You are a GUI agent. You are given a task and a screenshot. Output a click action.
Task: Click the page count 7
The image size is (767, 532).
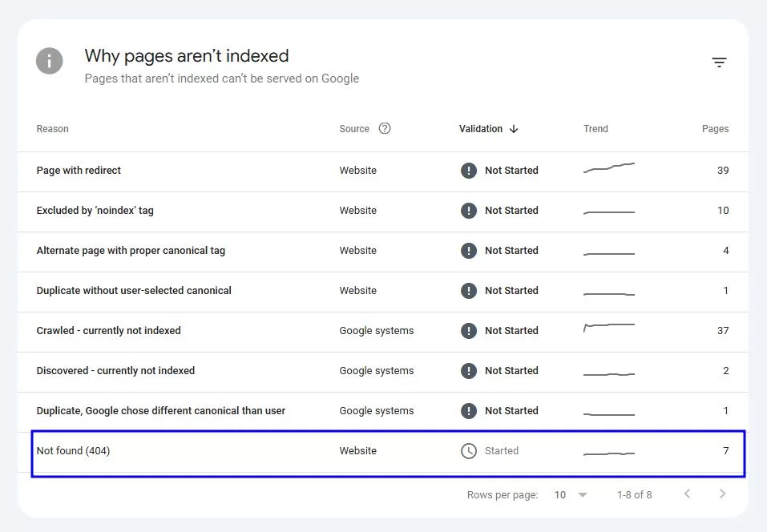[x=726, y=451]
